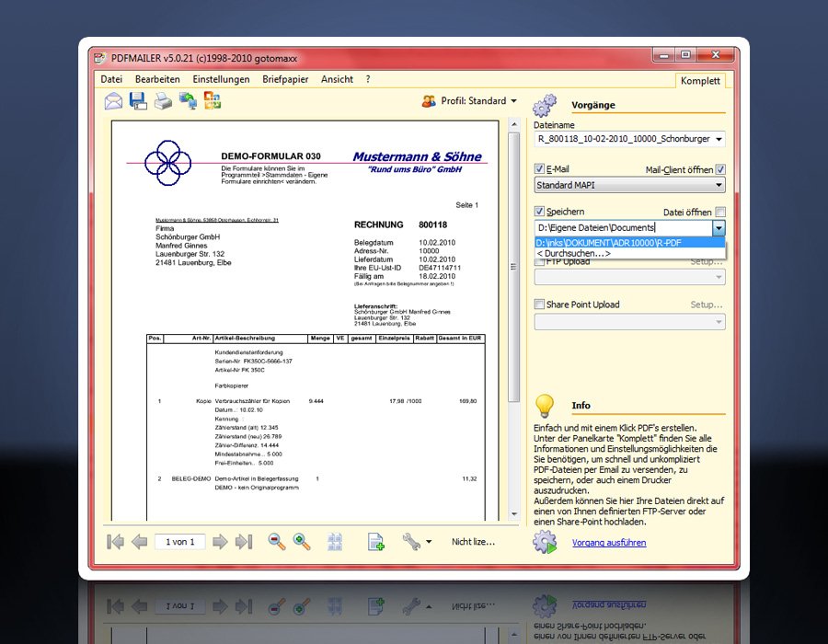828x644 pixels.
Task: Select the D:\inks\DOKUMENT path entry
Action: [629, 243]
